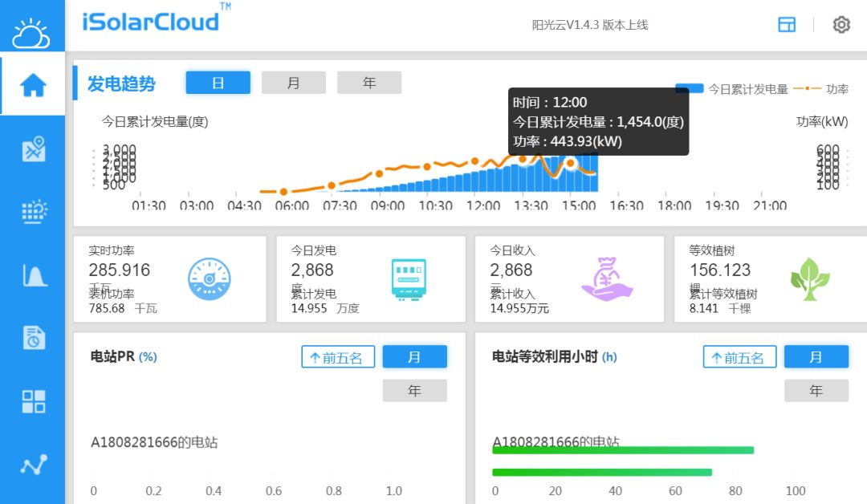Open the report with clock sidebar icon
Screen dimensions: 867x504
pyautogui.click(x=34, y=338)
